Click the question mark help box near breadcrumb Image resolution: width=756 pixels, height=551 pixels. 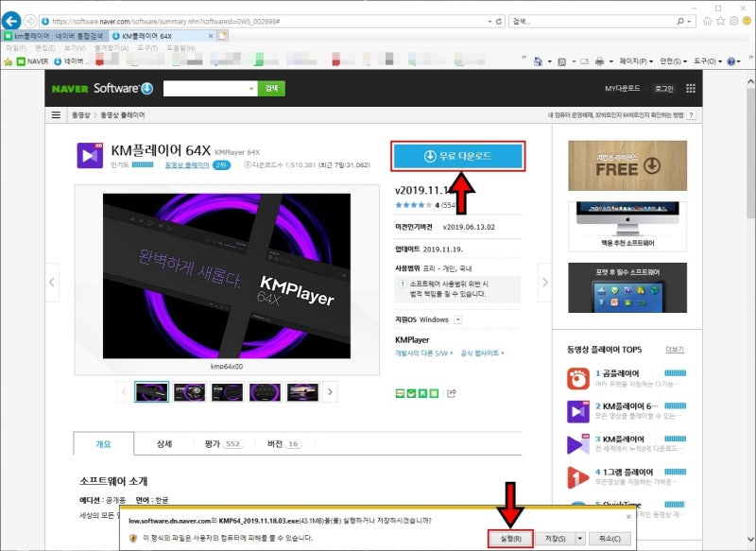[x=692, y=115]
